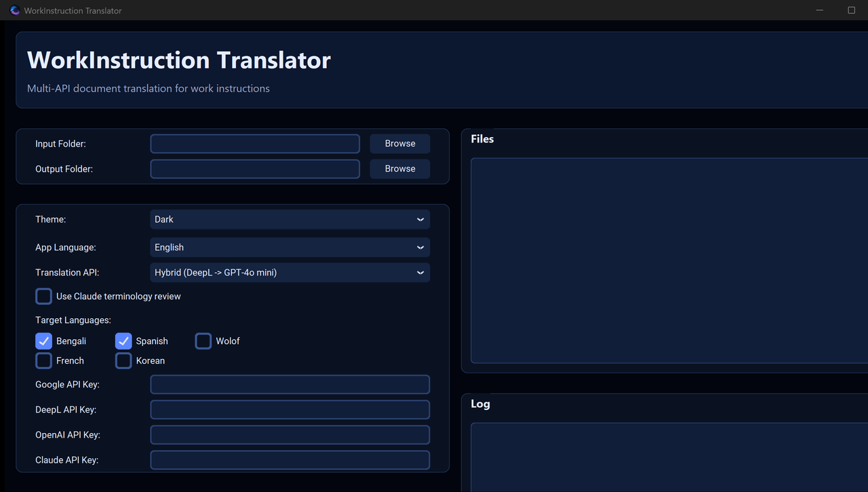Expand the Translation API dropdown
Viewport: 868px width, 492px height.
point(290,273)
